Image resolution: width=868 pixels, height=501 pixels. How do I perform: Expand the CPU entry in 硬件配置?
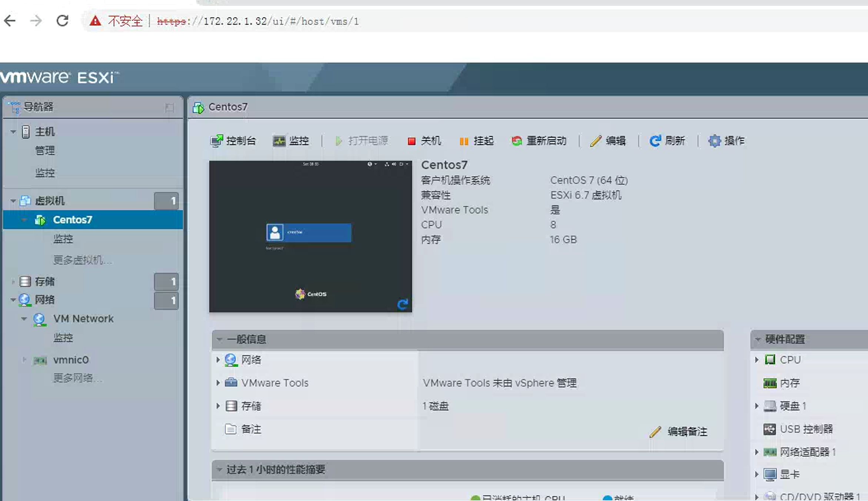757,360
